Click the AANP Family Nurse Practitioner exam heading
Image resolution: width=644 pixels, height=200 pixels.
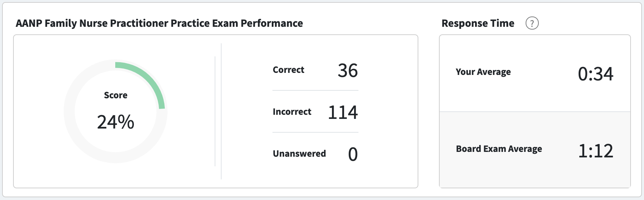pos(159,23)
